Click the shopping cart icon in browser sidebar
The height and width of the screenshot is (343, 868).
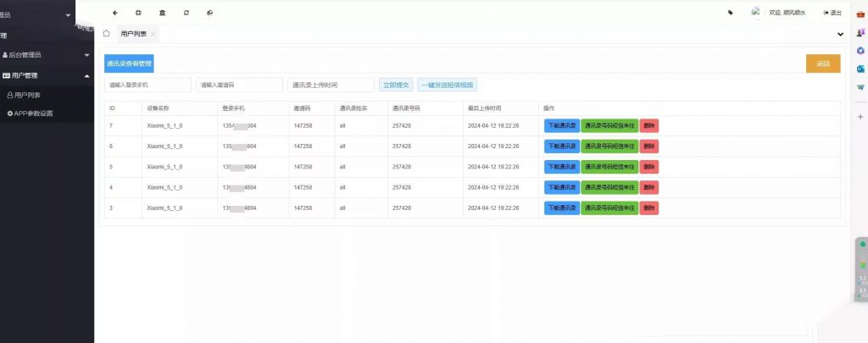point(860,86)
